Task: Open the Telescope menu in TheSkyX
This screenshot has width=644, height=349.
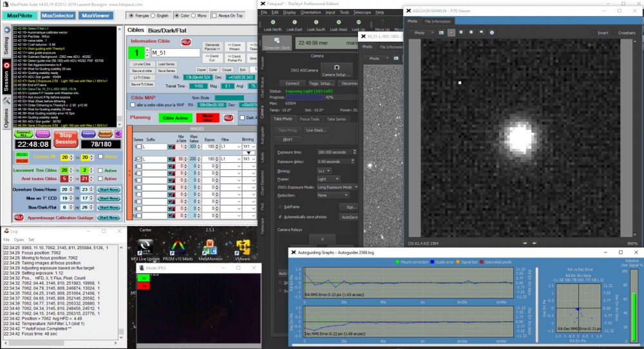Action: pyautogui.click(x=362, y=12)
